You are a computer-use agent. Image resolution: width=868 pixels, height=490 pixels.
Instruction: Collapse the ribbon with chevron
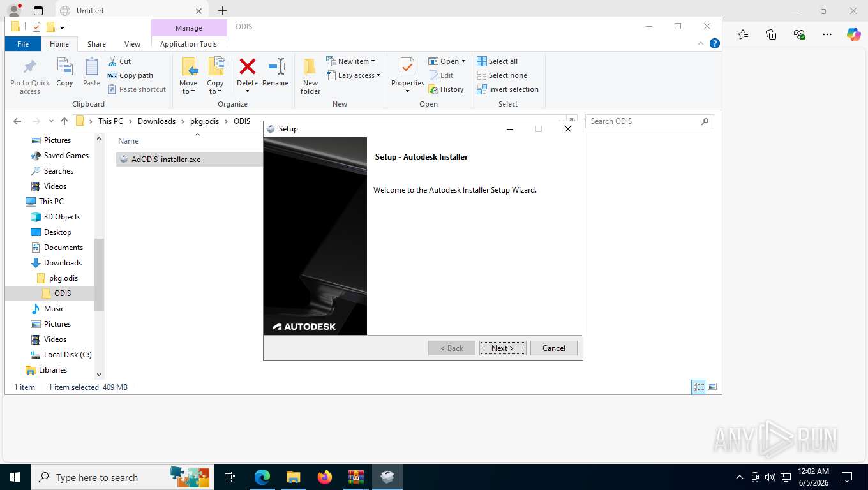(702, 43)
